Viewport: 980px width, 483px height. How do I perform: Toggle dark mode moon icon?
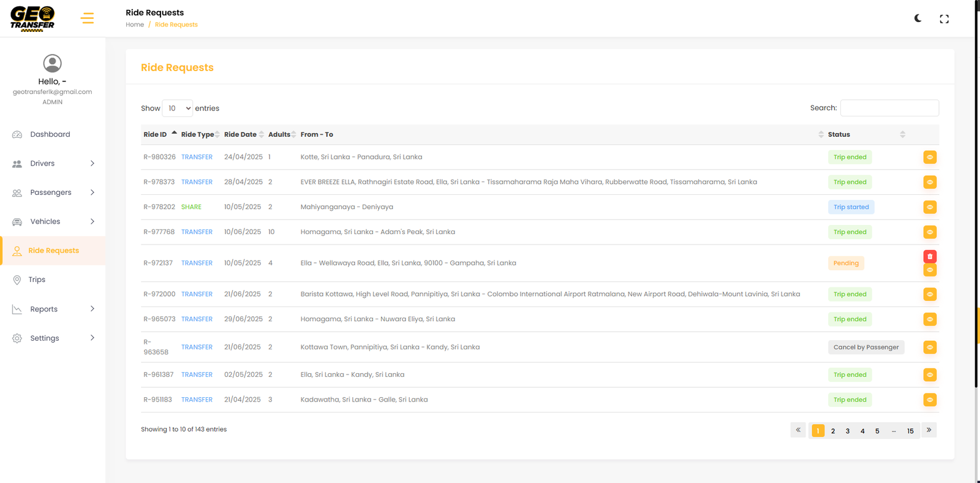(918, 18)
